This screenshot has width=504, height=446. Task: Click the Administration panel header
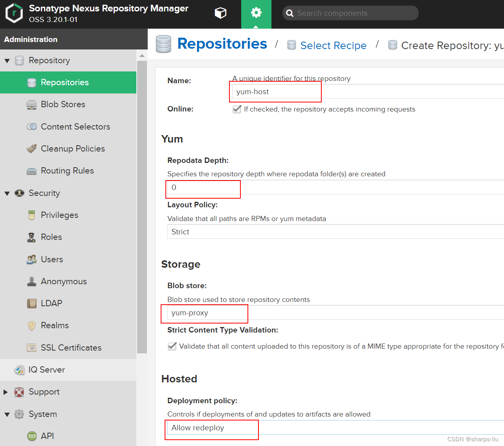(74, 39)
